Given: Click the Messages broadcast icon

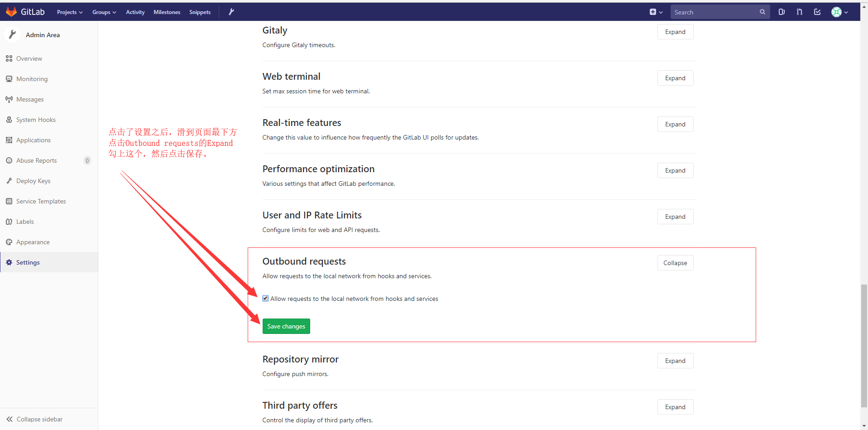Looking at the screenshot, I should 9,99.
